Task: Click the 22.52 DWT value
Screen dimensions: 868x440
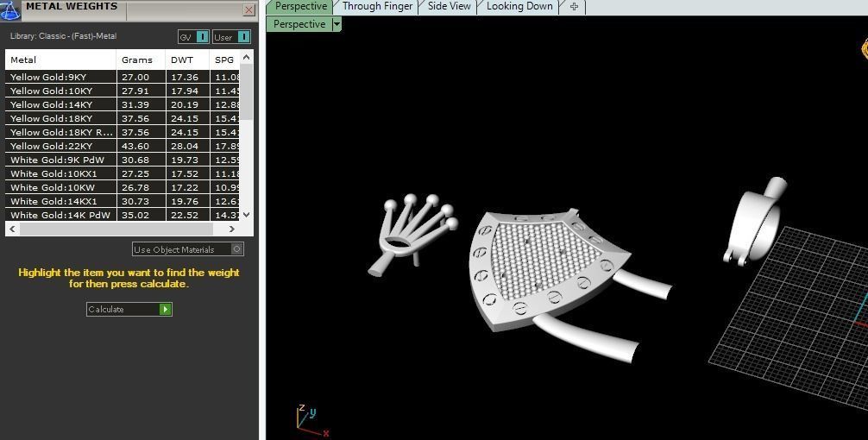Action: (x=185, y=216)
